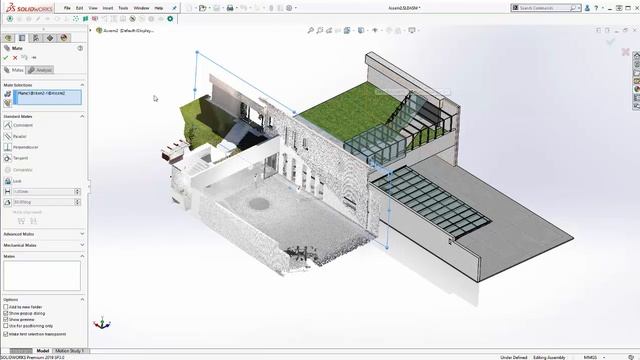Open the dropdown arrow beside Open icon
The width and height of the screenshot is (640, 360).
(209, 8)
